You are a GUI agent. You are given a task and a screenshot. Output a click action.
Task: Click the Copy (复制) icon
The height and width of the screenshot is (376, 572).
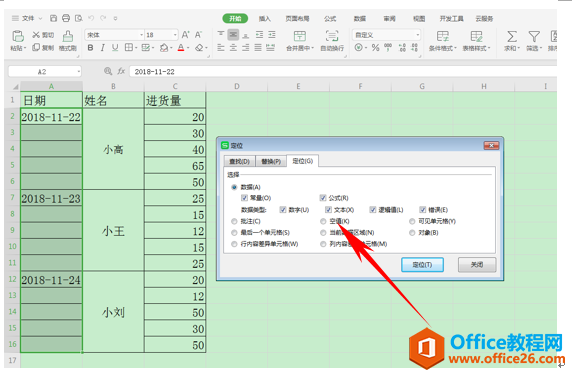tap(36, 47)
